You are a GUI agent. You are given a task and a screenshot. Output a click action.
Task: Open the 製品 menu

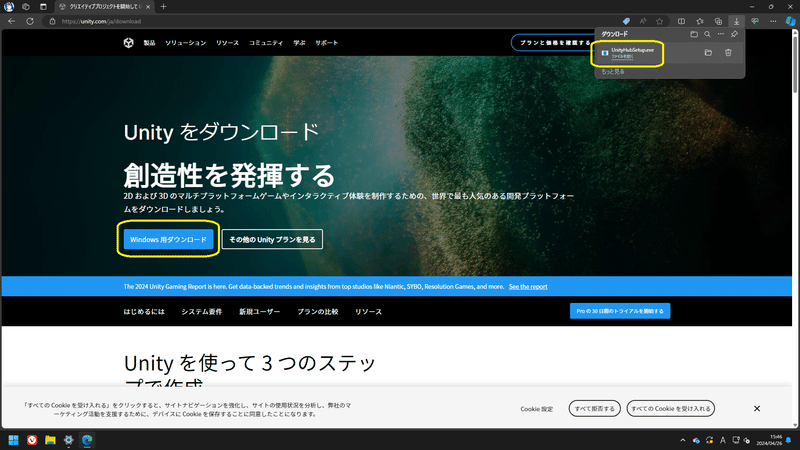(149, 43)
